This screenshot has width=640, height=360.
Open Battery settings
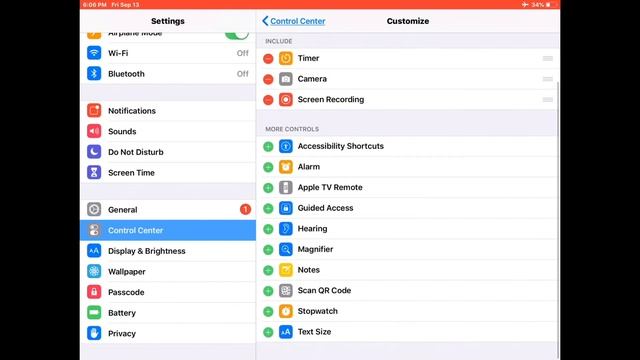(x=168, y=313)
